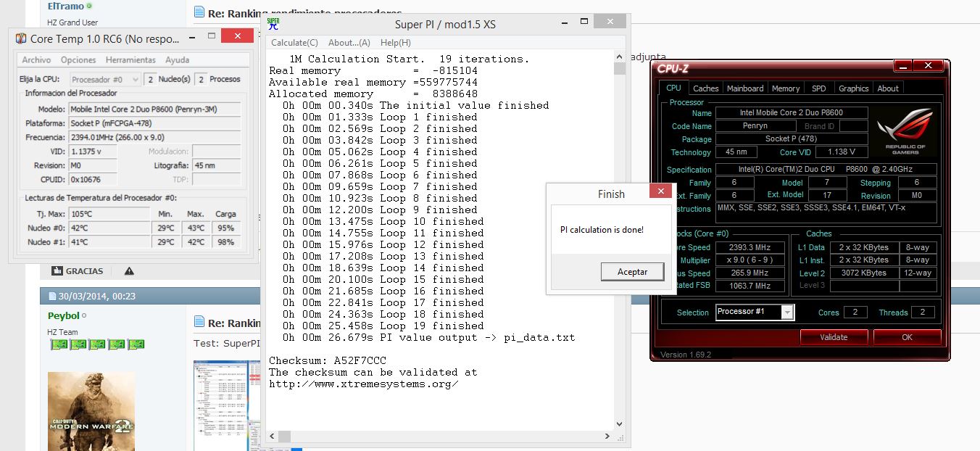Viewport: 980px width, 451px height.
Task: Click the Checksum: A52F7CCC line in Super PI
Action: [328, 360]
